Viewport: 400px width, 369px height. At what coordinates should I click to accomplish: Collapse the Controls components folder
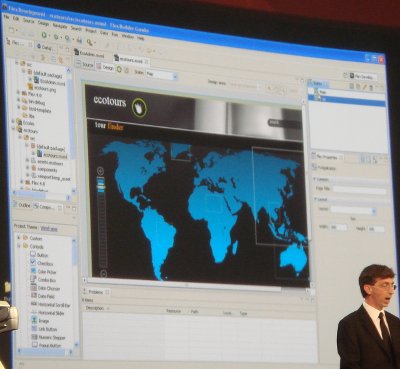click(19, 246)
